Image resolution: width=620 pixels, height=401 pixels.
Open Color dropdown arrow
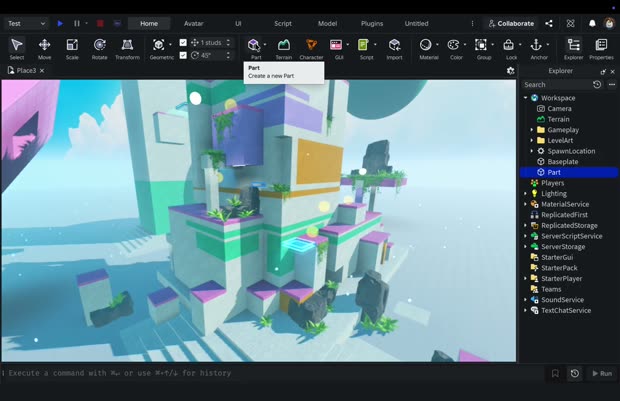click(x=465, y=45)
